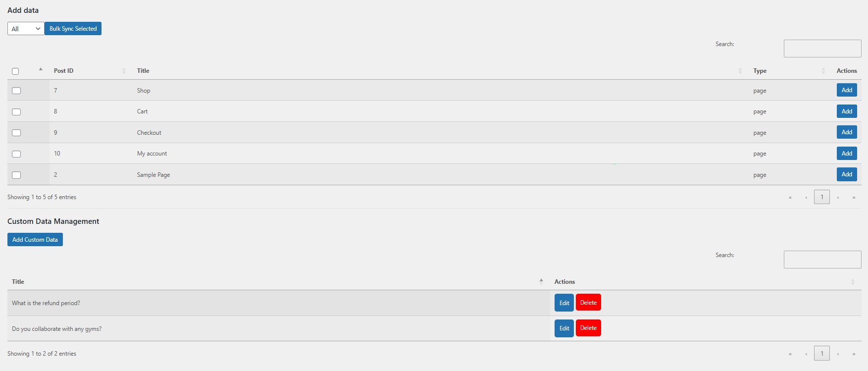Select the Checkout page checkbox
This screenshot has width=868, height=371.
point(16,133)
